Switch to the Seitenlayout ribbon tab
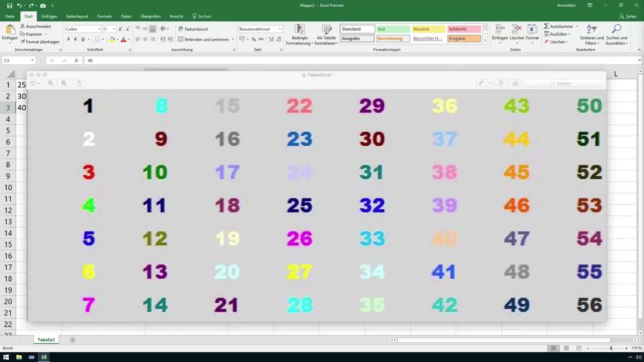This screenshot has height=362, width=644. pyautogui.click(x=77, y=16)
